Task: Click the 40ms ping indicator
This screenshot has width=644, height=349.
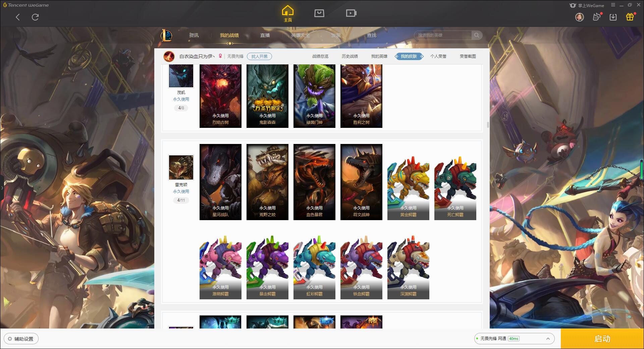Action: coord(514,339)
